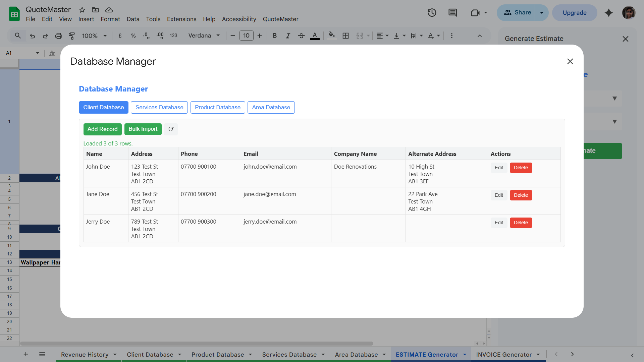Open version history
644x362 pixels.
(x=432, y=12)
